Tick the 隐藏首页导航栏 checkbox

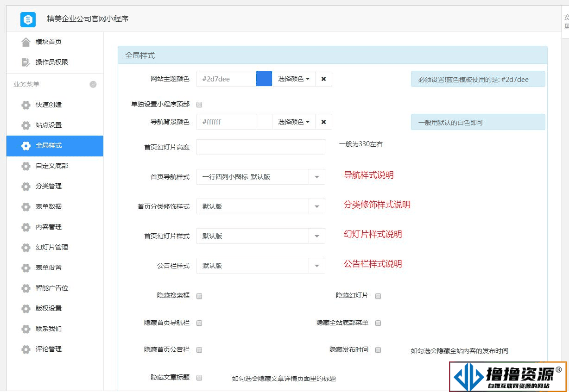199,323
